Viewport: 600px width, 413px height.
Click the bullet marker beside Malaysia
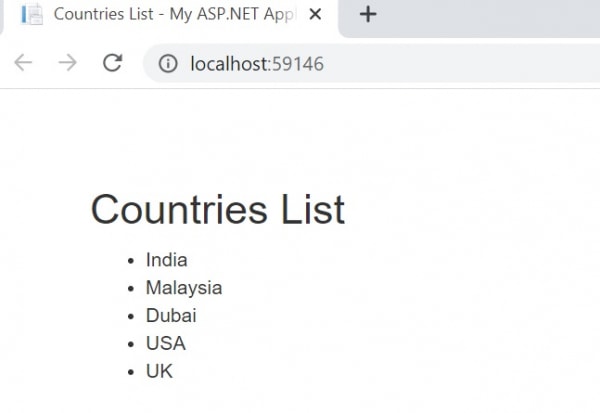[x=131, y=289]
